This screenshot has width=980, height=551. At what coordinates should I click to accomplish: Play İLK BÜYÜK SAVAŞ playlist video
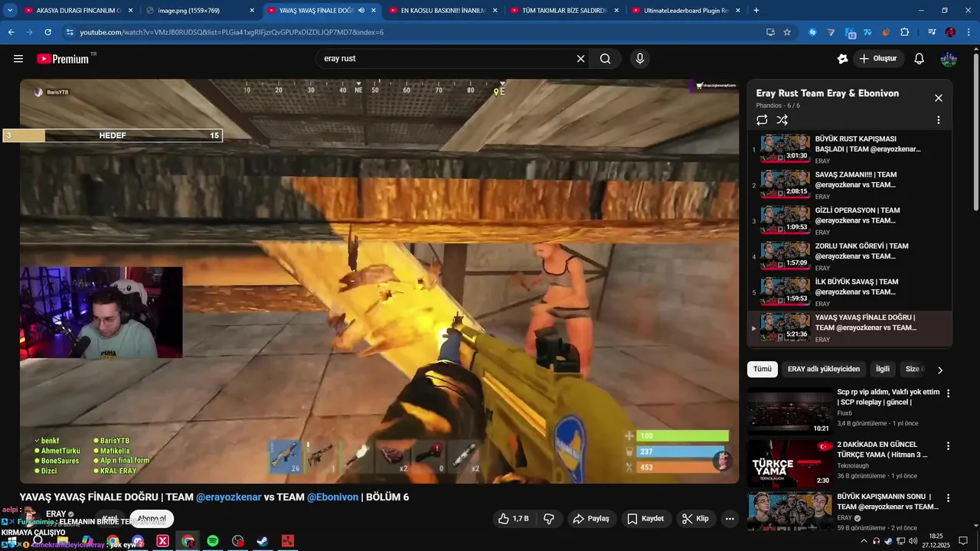click(850, 292)
